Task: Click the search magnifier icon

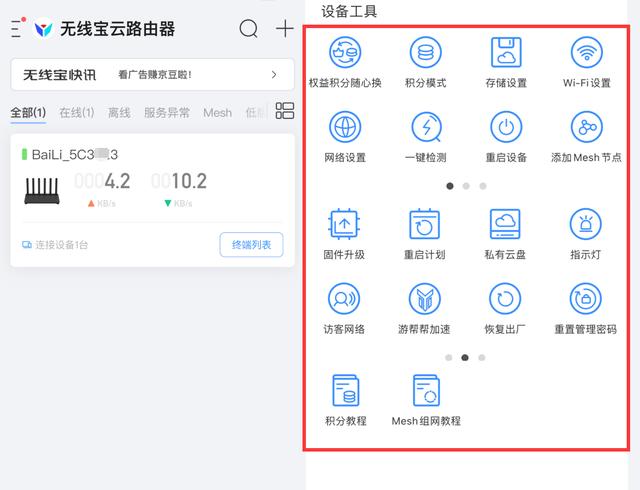Action: point(249,29)
